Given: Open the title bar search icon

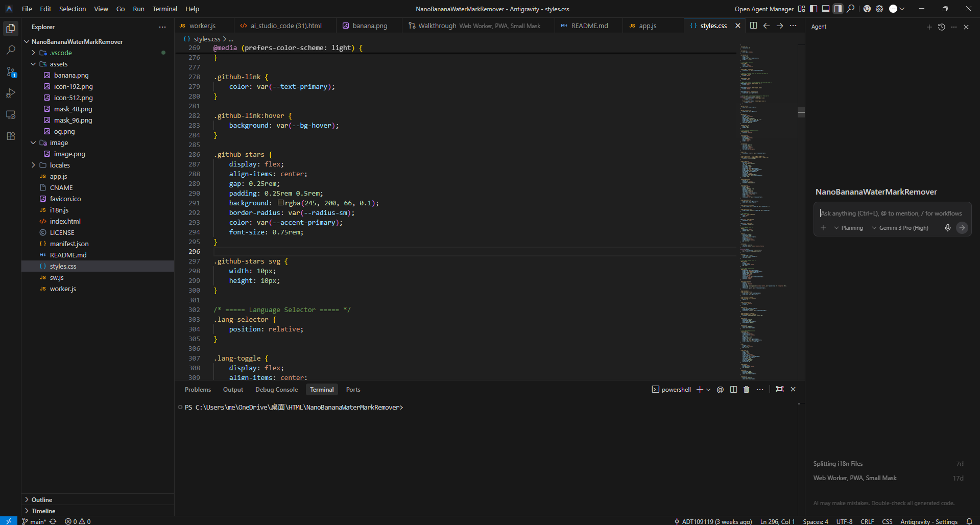Looking at the screenshot, I should tap(850, 9).
